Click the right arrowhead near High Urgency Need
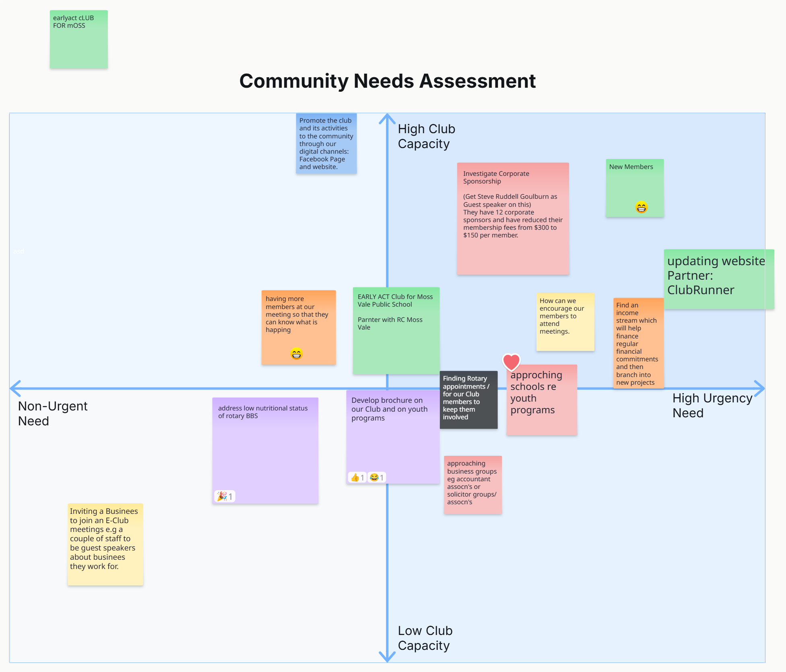 coord(760,388)
